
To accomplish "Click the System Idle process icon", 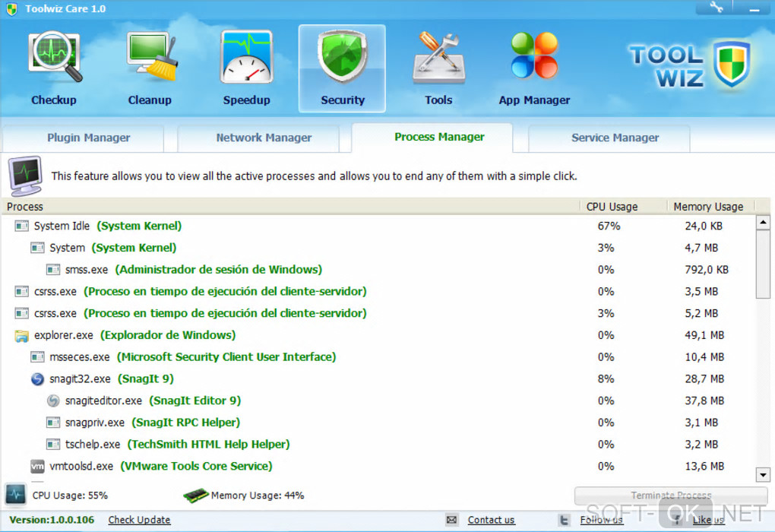I will tap(21, 226).
